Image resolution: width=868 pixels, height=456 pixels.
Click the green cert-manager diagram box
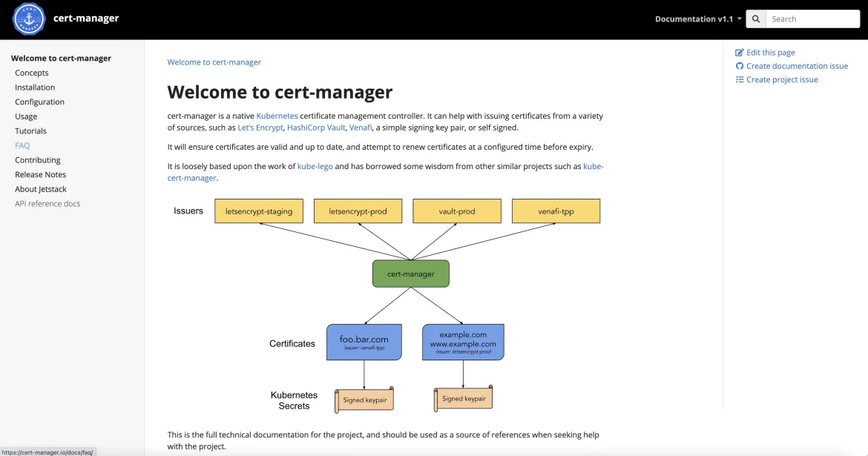coord(410,274)
